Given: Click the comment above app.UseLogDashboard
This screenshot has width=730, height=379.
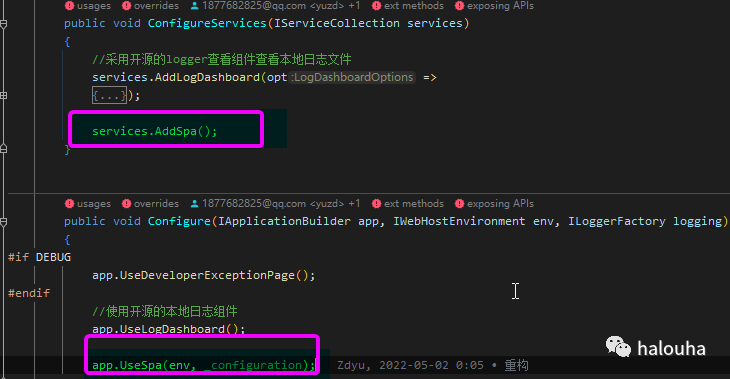Looking at the screenshot, I should pyautogui.click(x=165, y=311).
